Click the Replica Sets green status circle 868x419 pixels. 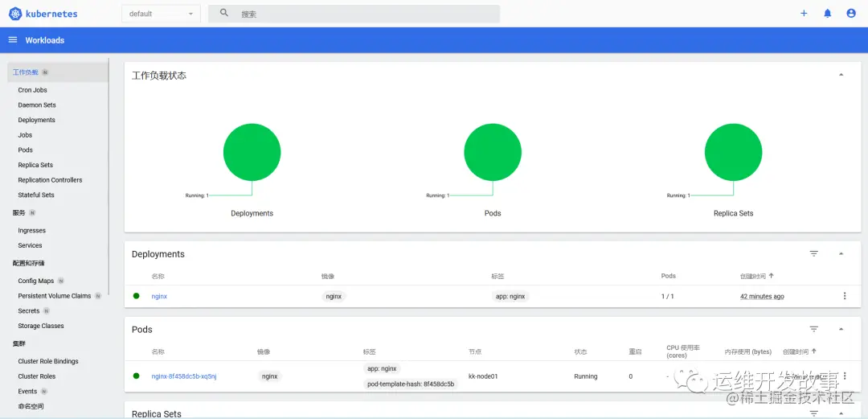click(x=734, y=152)
